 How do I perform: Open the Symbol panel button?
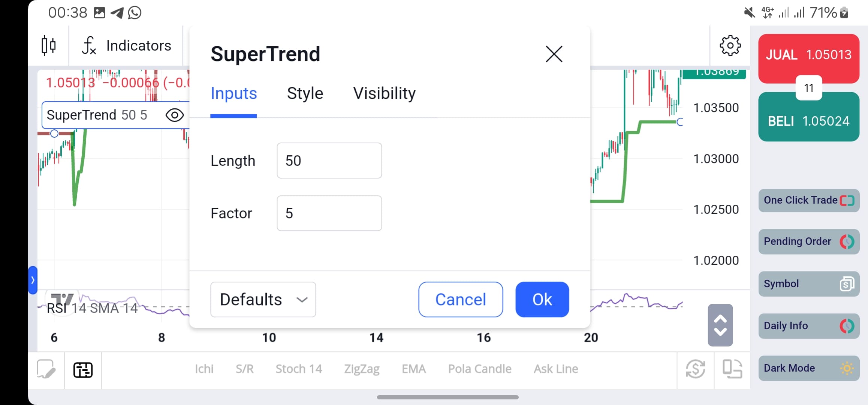pos(808,284)
